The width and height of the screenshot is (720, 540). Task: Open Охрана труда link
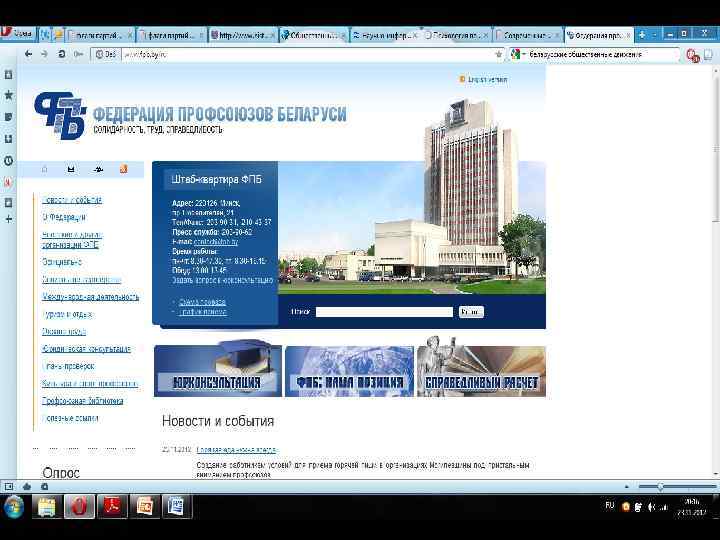tap(64, 331)
